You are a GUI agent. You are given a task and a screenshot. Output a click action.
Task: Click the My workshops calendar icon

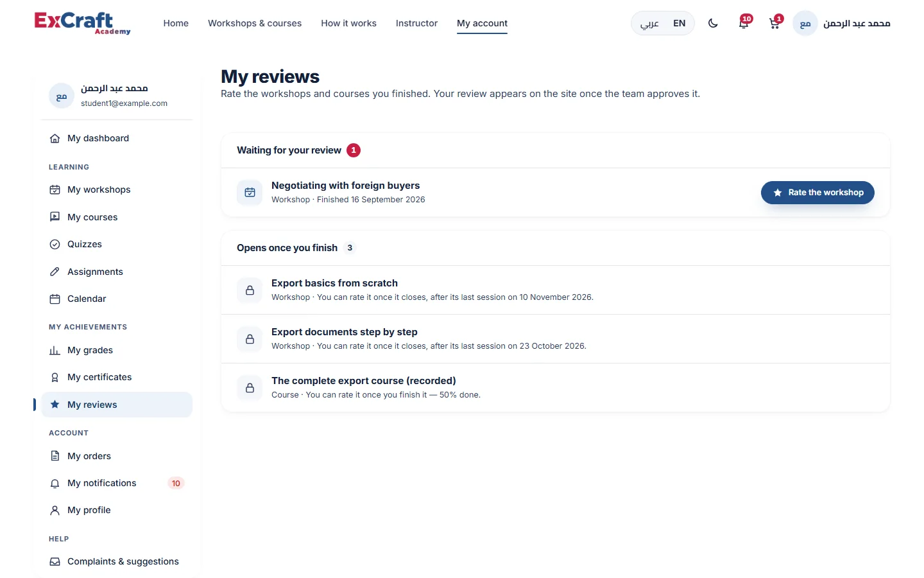click(x=55, y=189)
